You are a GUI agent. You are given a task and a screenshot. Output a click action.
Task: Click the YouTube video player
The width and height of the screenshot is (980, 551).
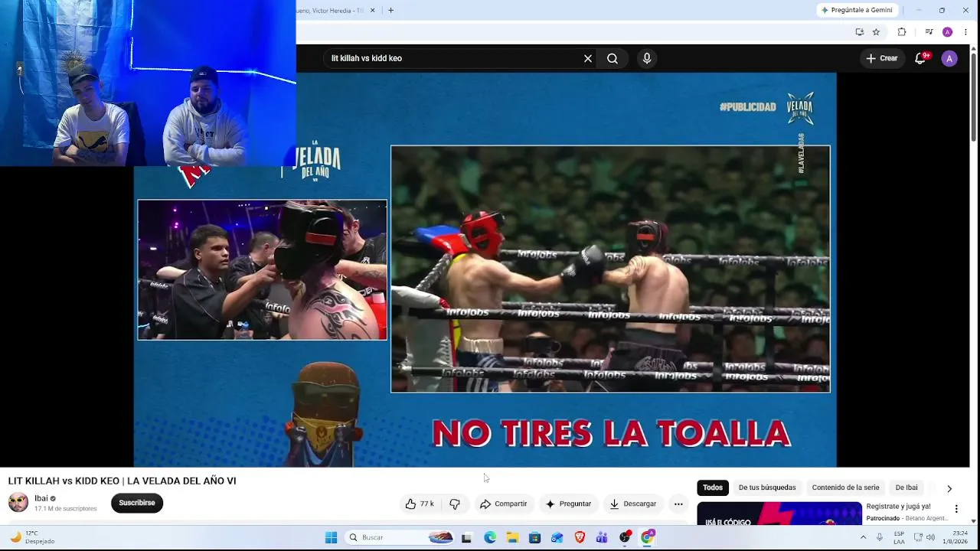tap(485, 269)
